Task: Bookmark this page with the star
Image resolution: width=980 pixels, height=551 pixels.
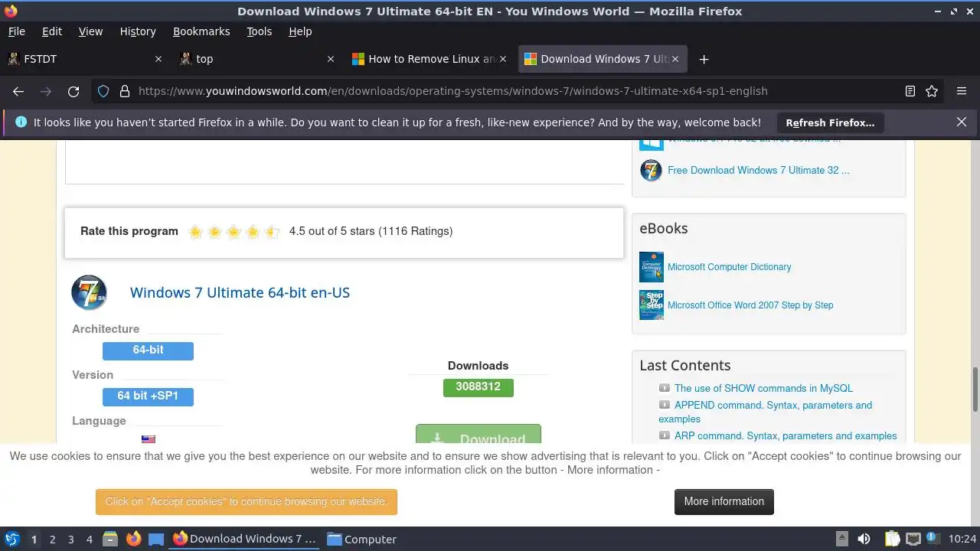Action: (932, 91)
